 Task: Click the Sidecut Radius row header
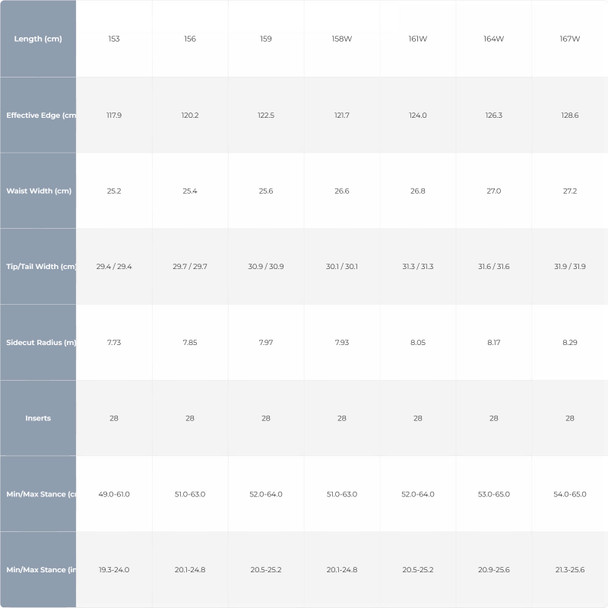coord(40,342)
